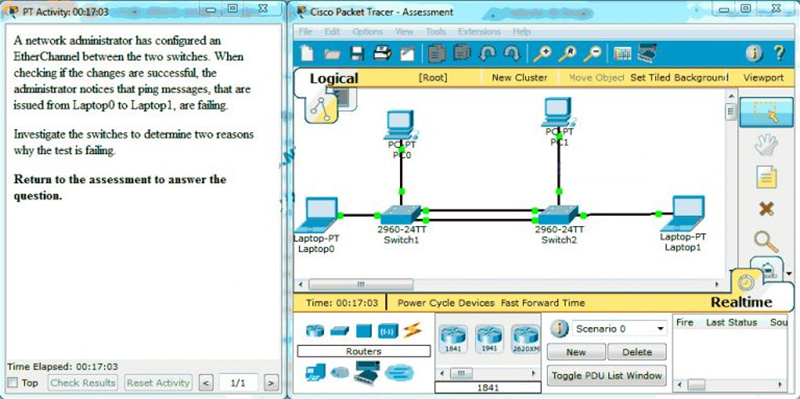Image resolution: width=800 pixels, height=399 pixels.
Task: Click Fast Forward Time
Action: click(543, 303)
